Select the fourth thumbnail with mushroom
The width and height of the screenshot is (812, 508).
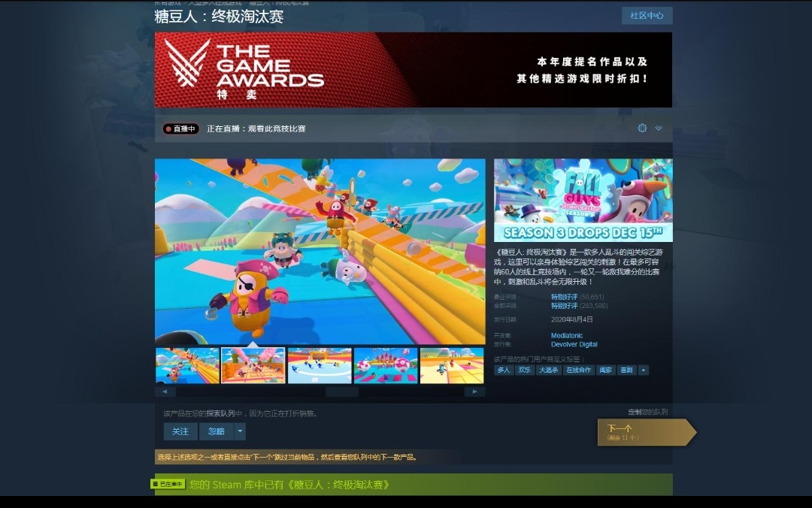point(386,365)
